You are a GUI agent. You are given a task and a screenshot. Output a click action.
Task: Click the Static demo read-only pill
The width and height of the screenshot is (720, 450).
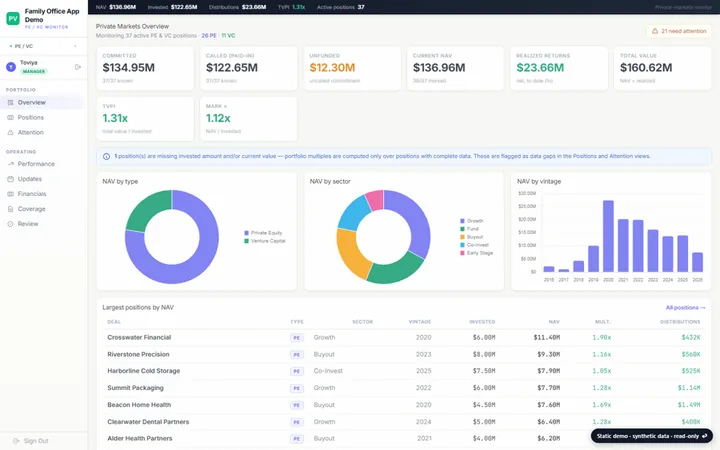pos(652,436)
